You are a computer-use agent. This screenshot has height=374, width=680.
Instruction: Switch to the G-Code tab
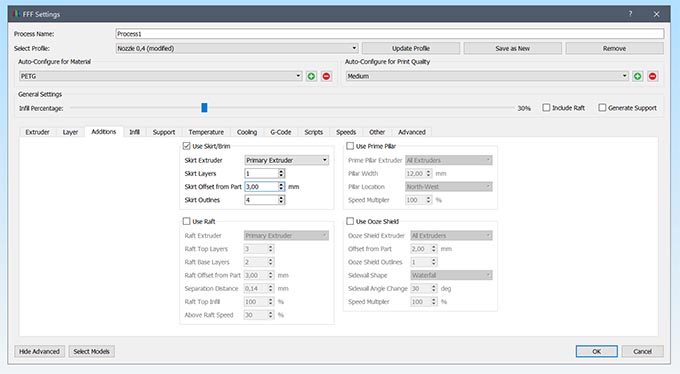point(281,132)
